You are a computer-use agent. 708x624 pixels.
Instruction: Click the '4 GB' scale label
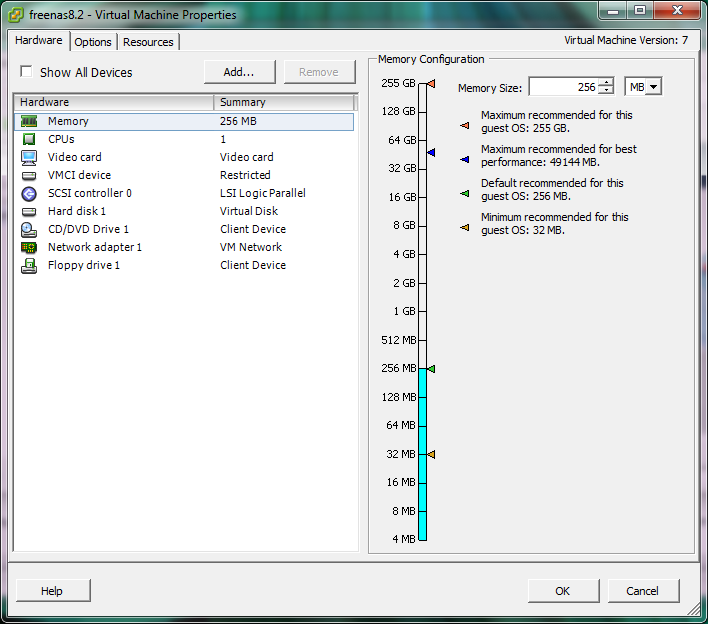point(404,254)
